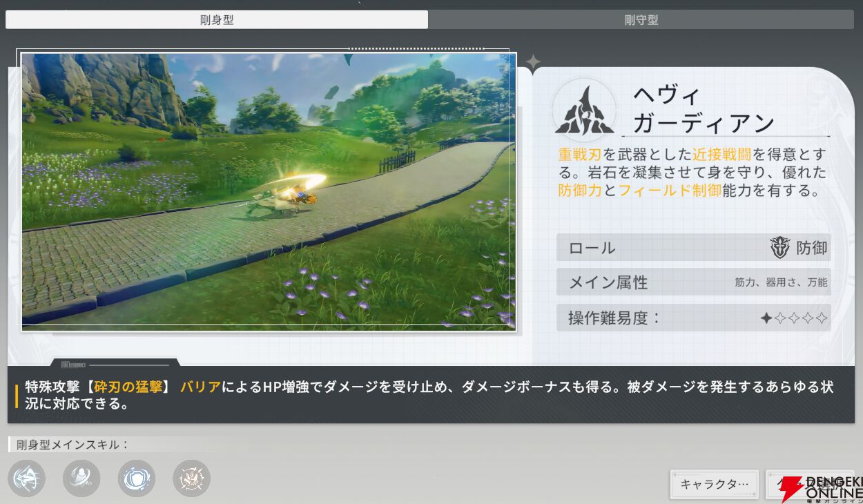This screenshot has height=504, width=863.
Task: Select the third shield-shaped skill icon
Action: tap(137, 478)
